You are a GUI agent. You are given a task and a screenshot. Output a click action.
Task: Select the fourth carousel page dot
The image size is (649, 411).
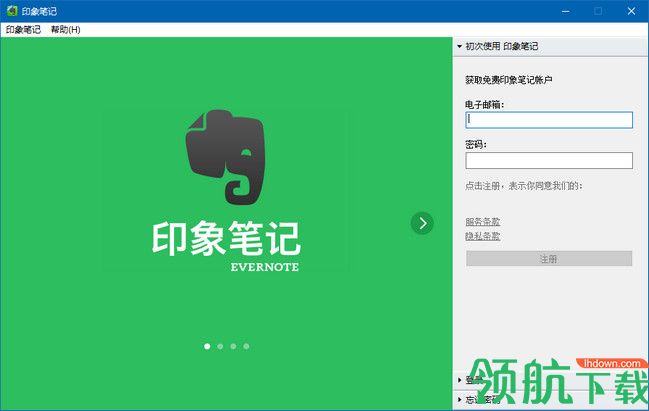[x=246, y=346]
